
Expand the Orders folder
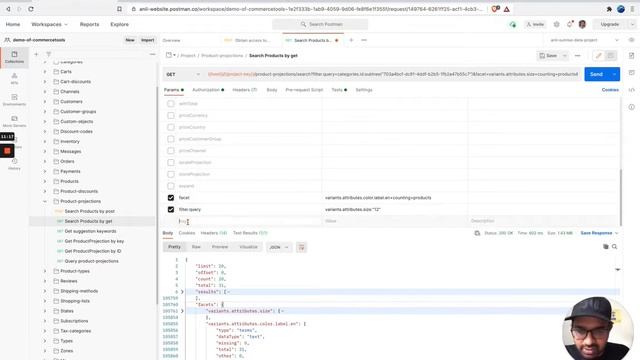(45, 161)
